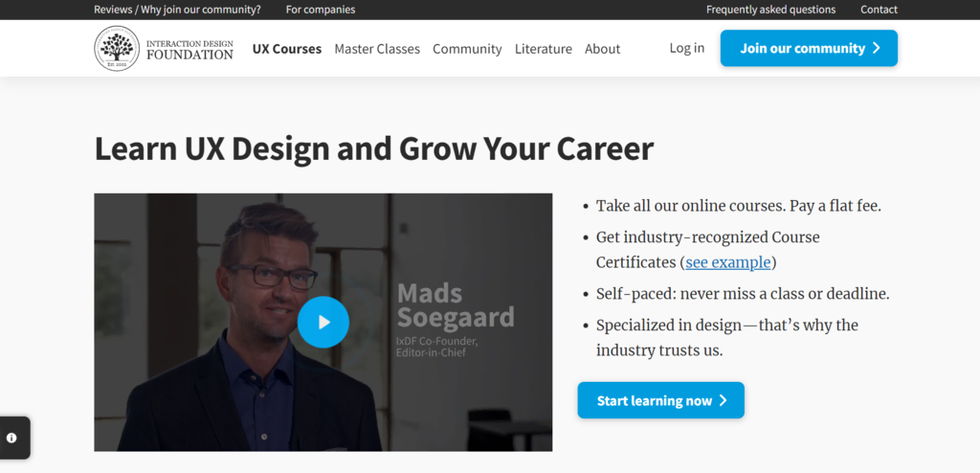
Task: Open the UX Courses menu
Action: pos(287,49)
